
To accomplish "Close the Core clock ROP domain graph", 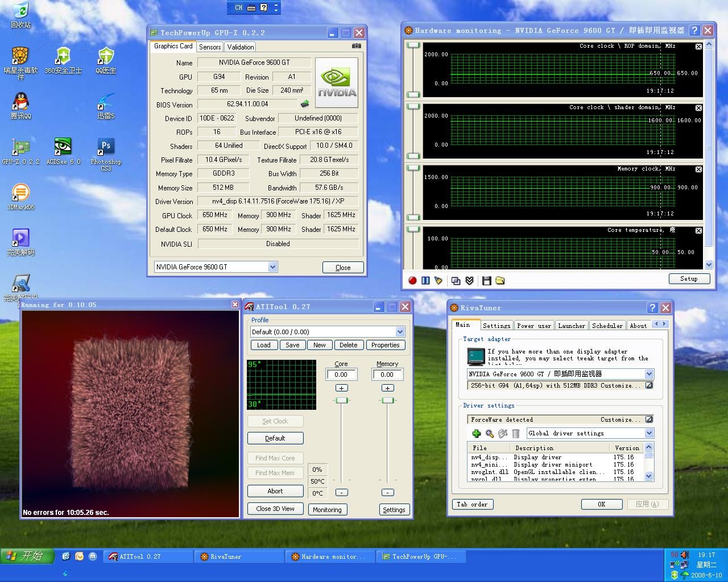I will pyautogui.click(x=698, y=47).
